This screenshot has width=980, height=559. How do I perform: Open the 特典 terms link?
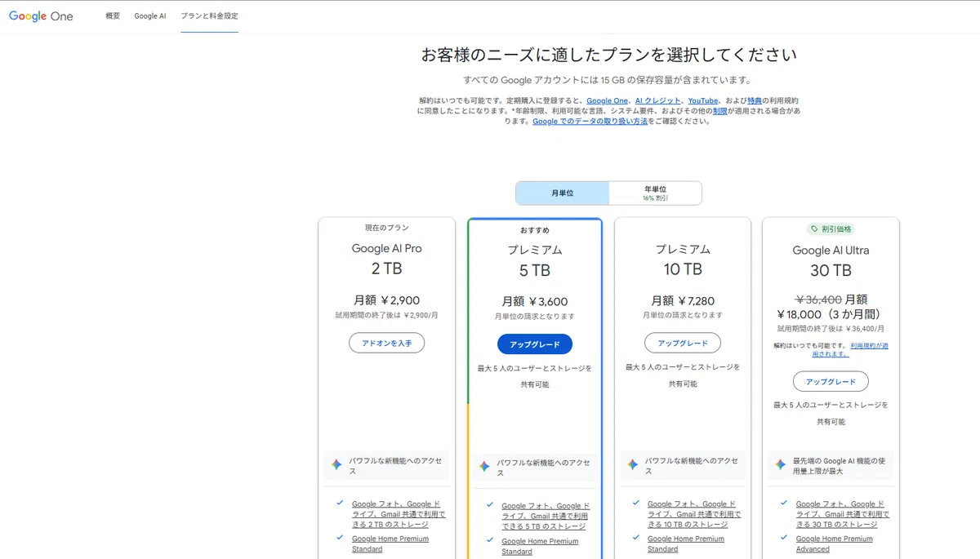[x=755, y=100]
